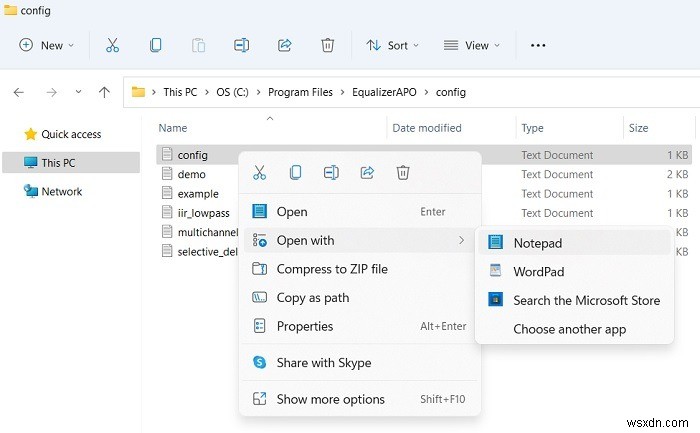
Task: Click Show more options entry
Action: [330, 399]
